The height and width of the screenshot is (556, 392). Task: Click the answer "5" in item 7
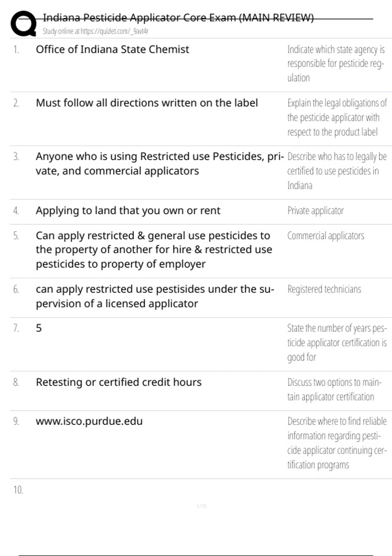[39, 328]
